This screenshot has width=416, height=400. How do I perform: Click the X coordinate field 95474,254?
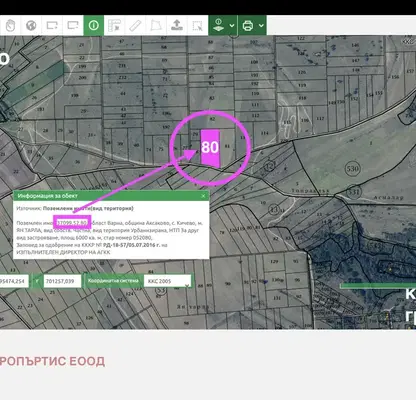point(13,281)
